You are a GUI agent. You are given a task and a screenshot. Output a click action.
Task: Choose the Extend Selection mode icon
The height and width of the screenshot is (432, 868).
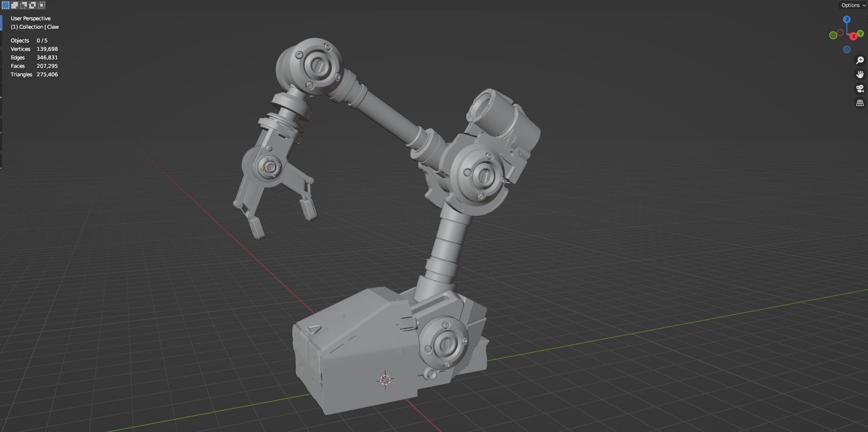tap(15, 5)
